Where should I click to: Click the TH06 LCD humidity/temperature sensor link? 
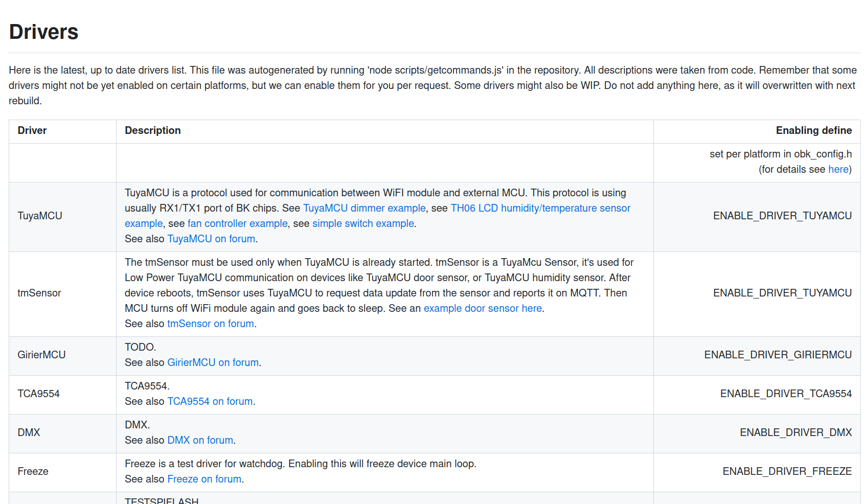point(540,208)
